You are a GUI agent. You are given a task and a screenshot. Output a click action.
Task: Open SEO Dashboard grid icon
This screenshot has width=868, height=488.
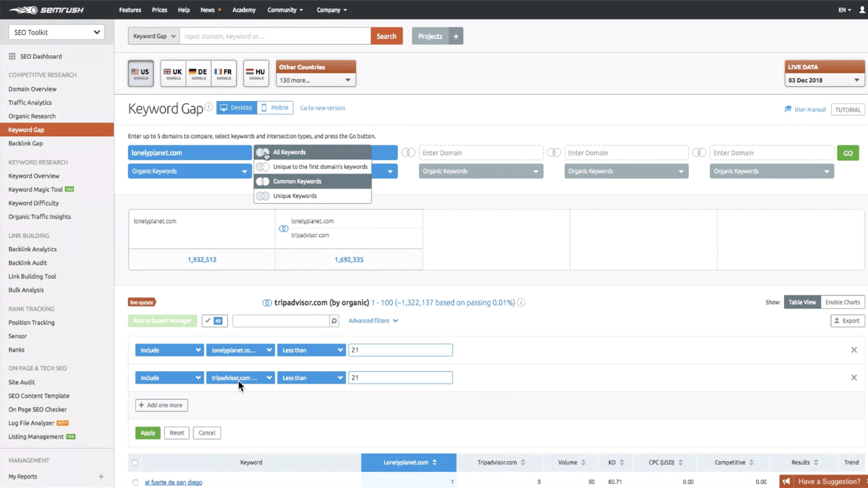[12, 56]
